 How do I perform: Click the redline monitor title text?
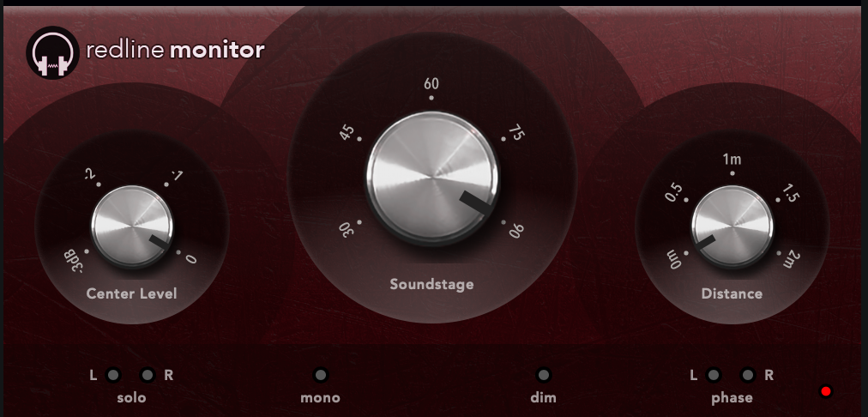point(176,51)
